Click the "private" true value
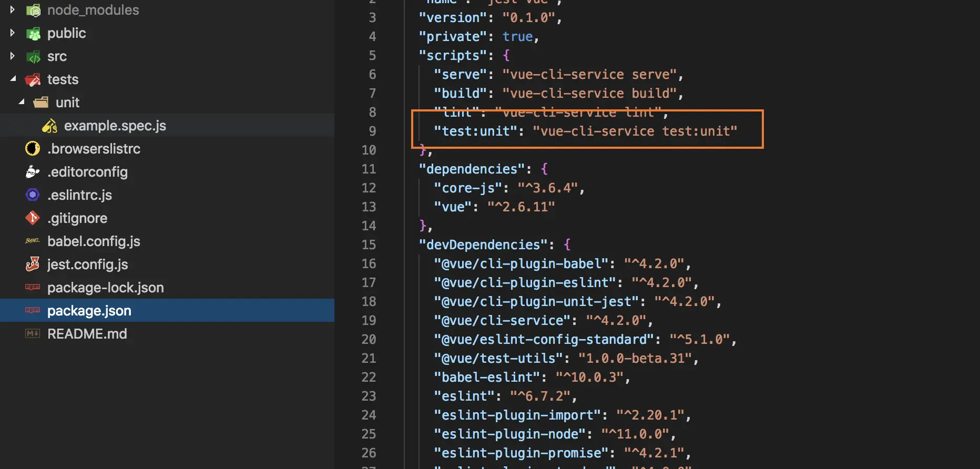980x469 pixels. (517, 36)
